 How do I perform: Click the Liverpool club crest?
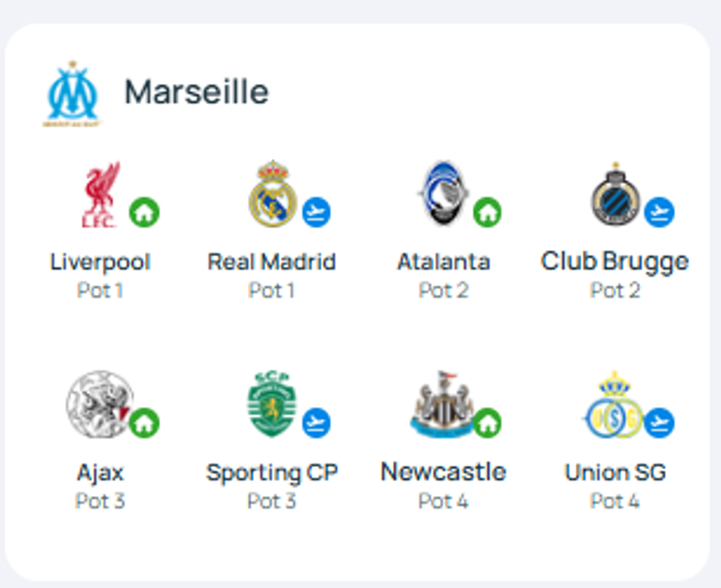click(99, 194)
